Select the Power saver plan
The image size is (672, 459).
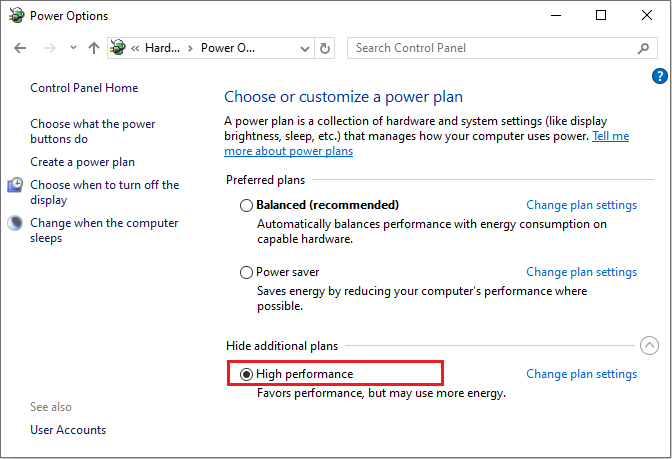tap(246, 272)
